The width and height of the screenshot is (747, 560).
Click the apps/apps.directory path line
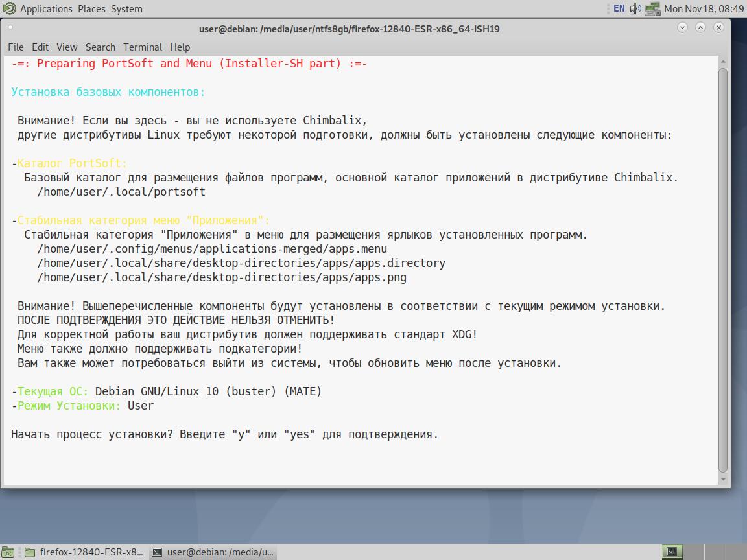pyautogui.click(x=241, y=263)
